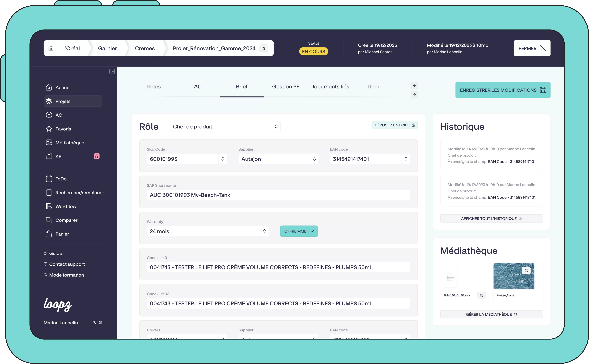Go to L'Oréal breadcrumb
Viewport: 589px width, 364px height.
(x=71, y=48)
